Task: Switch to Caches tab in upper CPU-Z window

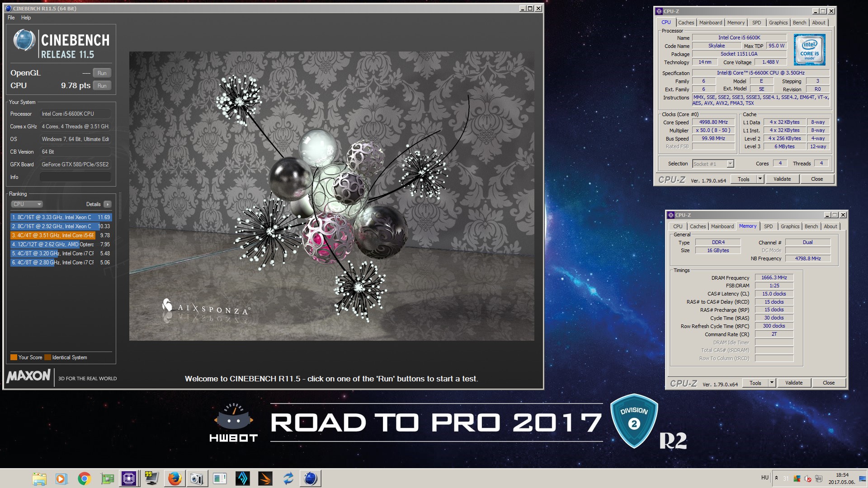Action: [686, 23]
